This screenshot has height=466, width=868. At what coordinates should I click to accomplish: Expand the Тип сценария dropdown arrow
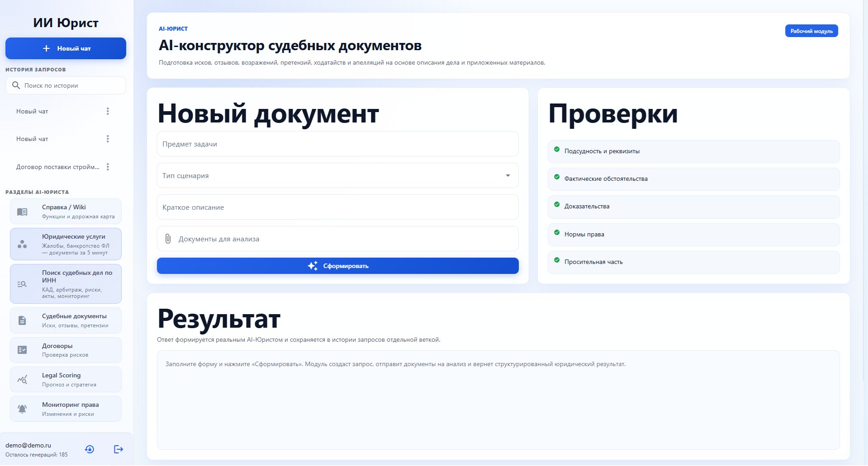(508, 175)
